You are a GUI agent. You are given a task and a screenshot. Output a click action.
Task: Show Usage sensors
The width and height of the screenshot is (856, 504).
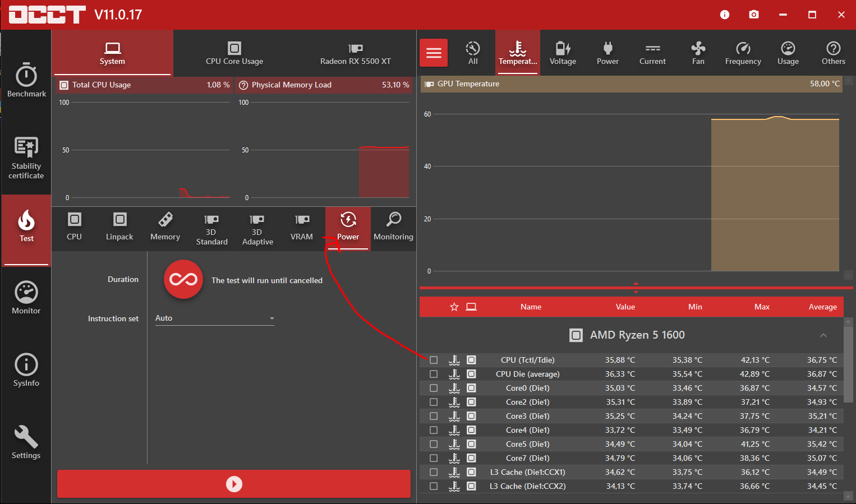point(788,53)
